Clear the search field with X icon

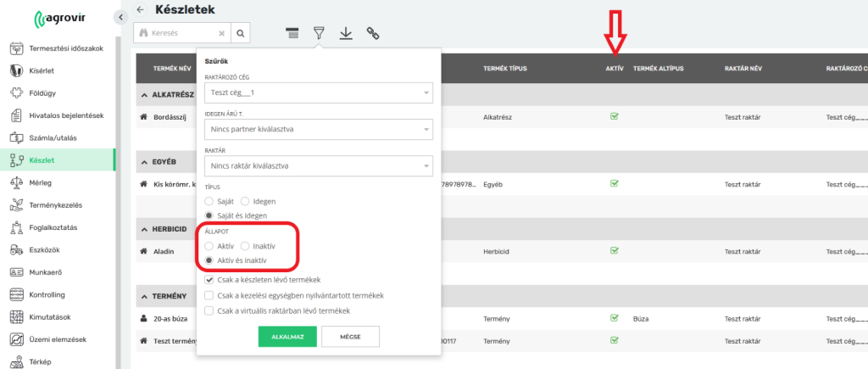pos(221,33)
